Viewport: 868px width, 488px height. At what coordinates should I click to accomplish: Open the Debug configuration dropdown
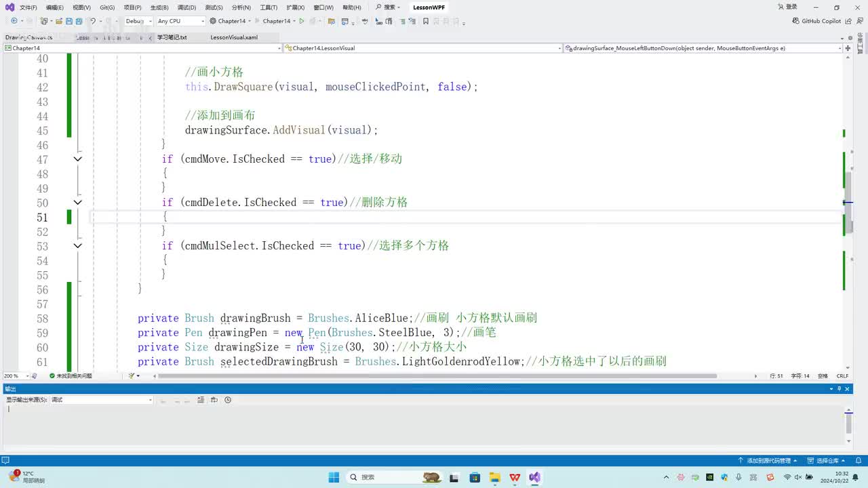(138, 21)
